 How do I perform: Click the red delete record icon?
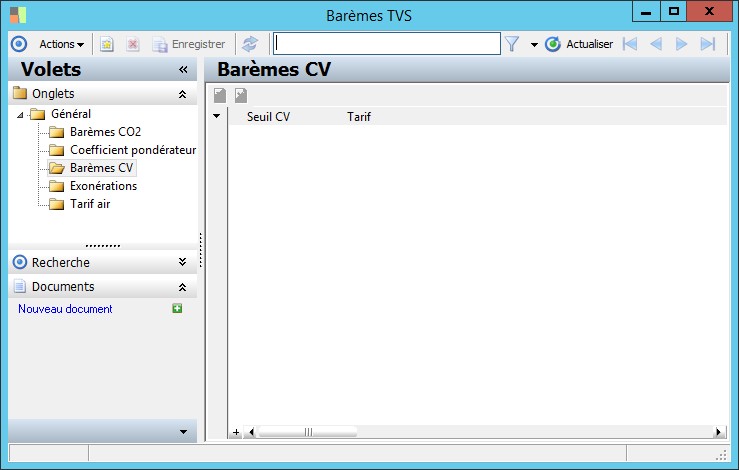(133, 44)
